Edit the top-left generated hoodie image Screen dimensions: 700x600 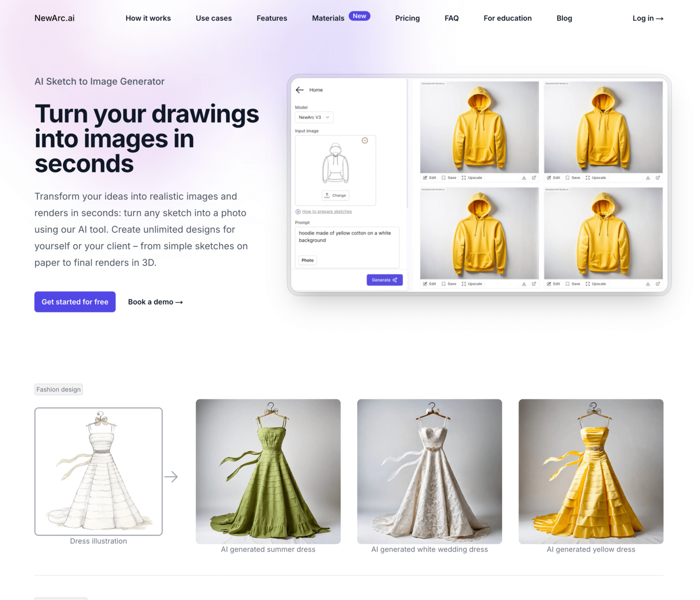tap(429, 178)
